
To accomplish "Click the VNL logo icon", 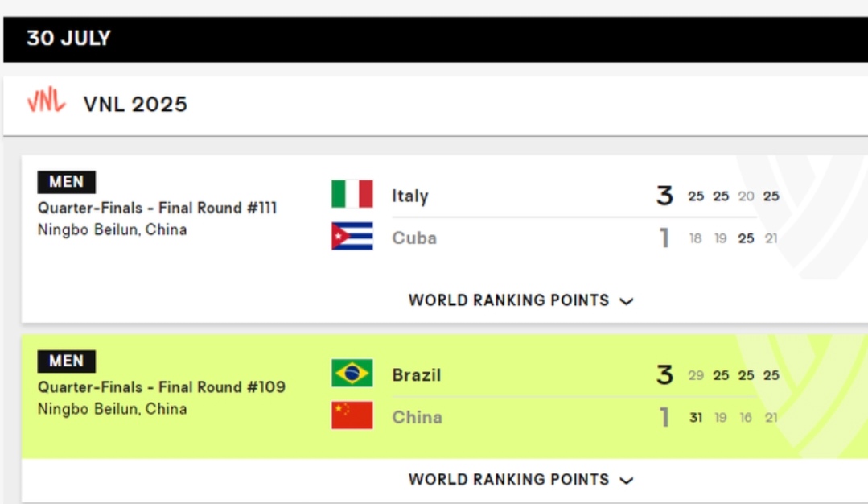I will (46, 101).
